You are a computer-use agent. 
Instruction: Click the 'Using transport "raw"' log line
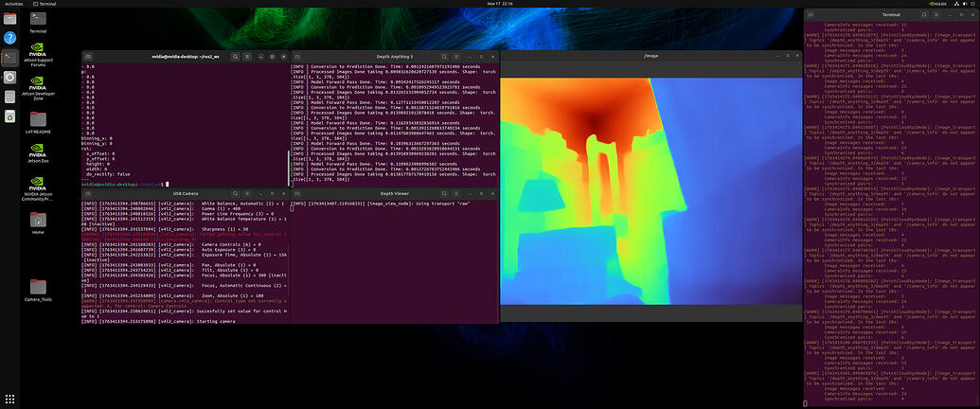[x=380, y=204]
